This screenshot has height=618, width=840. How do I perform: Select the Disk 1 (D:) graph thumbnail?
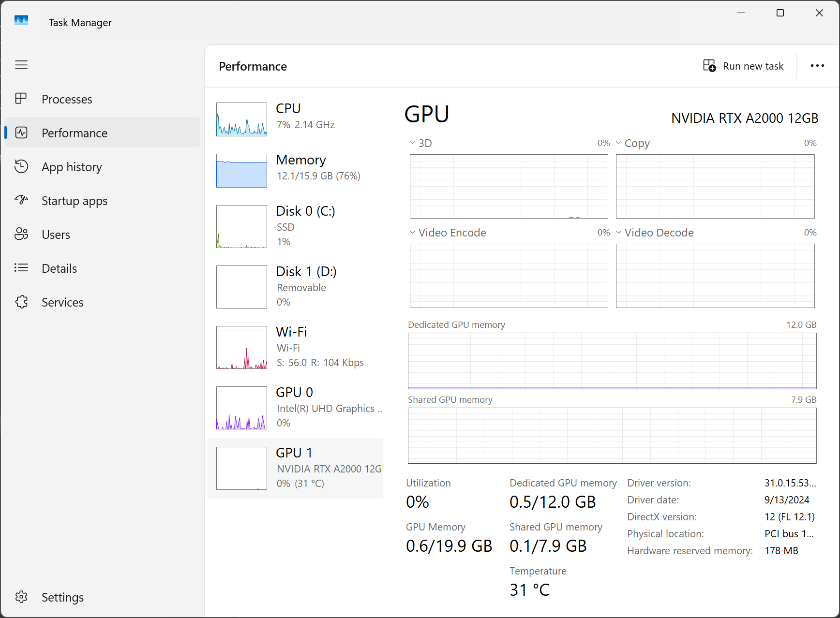pos(241,287)
